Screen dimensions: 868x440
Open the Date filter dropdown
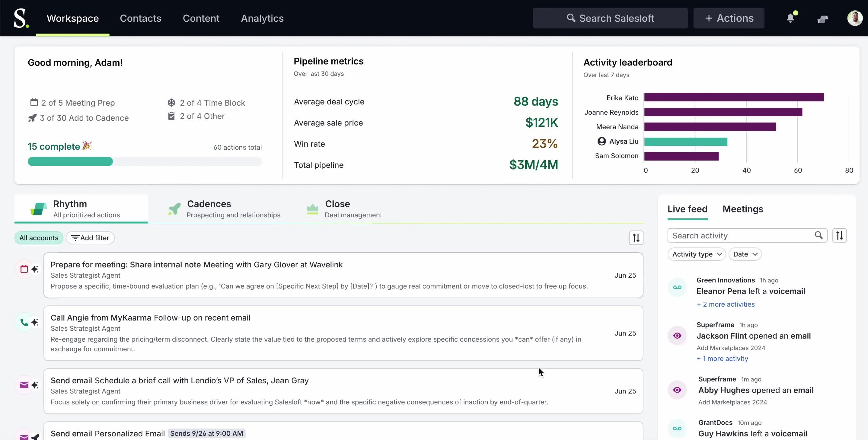coord(745,254)
